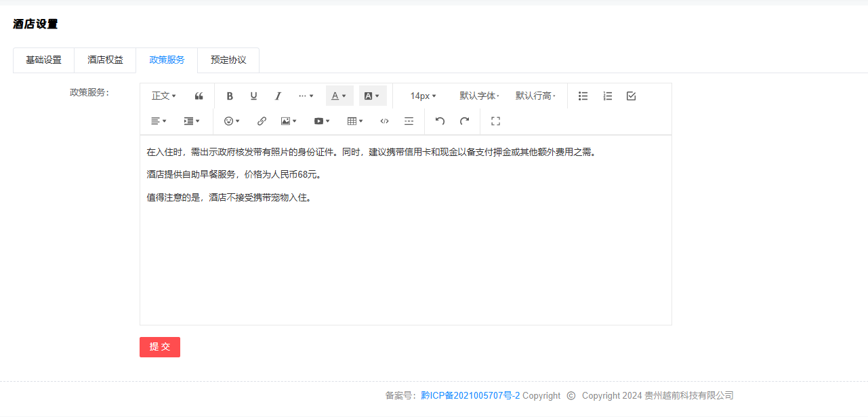Open the text color picker
The width and height of the screenshot is (868, 417).
click(x=339, y=96)
